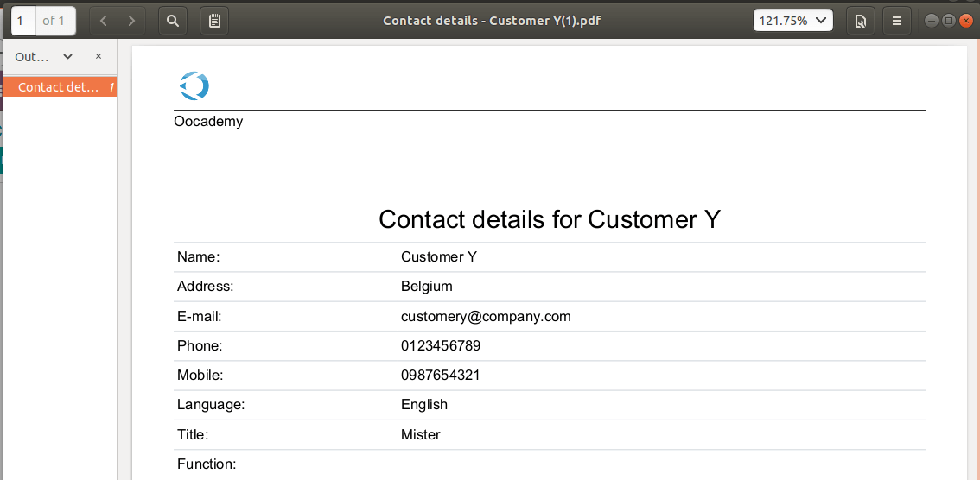Viewport: 980px width, 480px height.
Task: Open the Outline sidebar mode dropdown
Action: pos(44,57)
